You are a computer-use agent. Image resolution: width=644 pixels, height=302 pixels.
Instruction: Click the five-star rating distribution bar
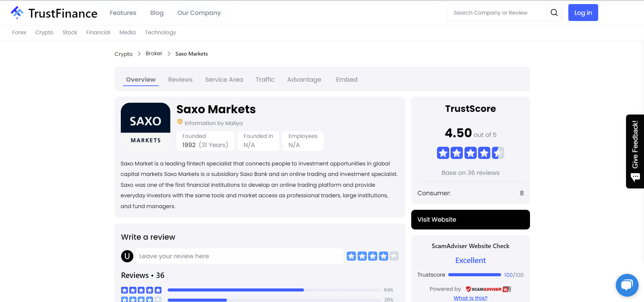point(274,290)
